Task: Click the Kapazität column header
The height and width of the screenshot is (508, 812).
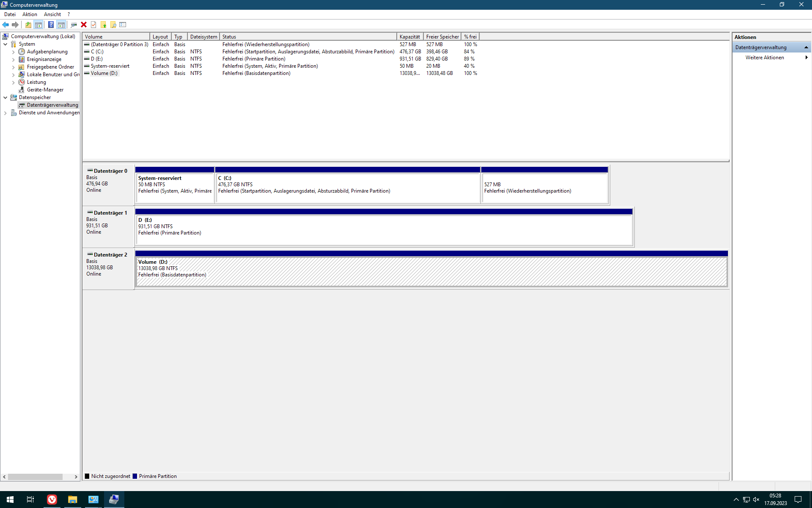Action: coord(409,37)
